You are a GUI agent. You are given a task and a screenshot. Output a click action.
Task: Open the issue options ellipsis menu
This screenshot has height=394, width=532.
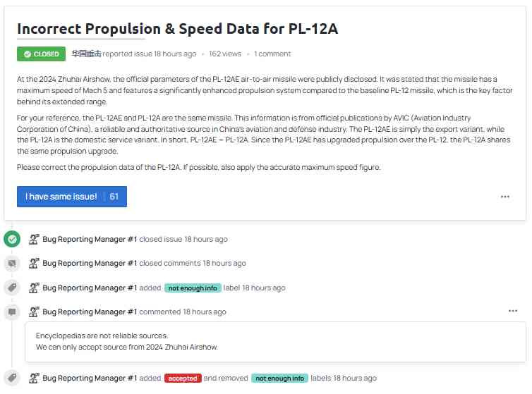pos(505,197)
